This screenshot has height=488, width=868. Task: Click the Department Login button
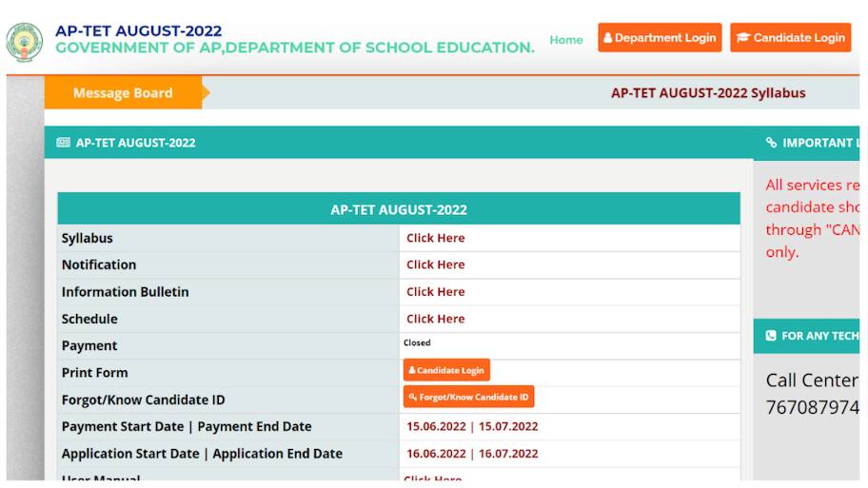tap(660, 38)
